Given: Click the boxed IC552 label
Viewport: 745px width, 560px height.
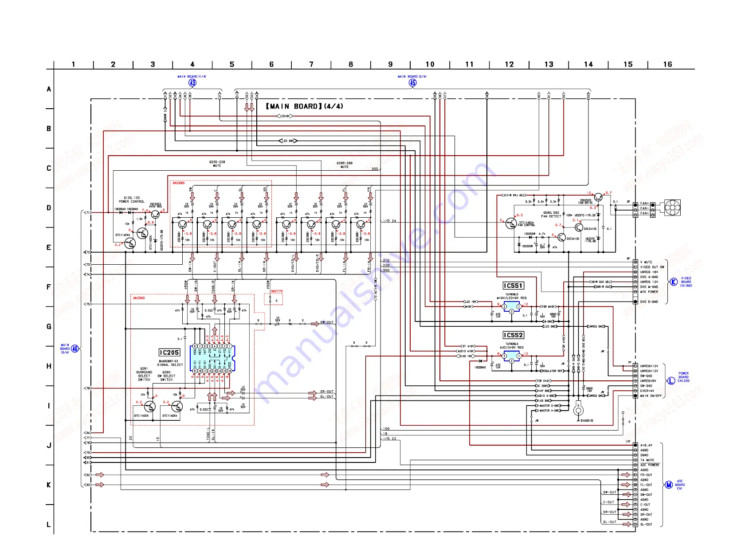Looking at the screenshot, I should (513, 335).
